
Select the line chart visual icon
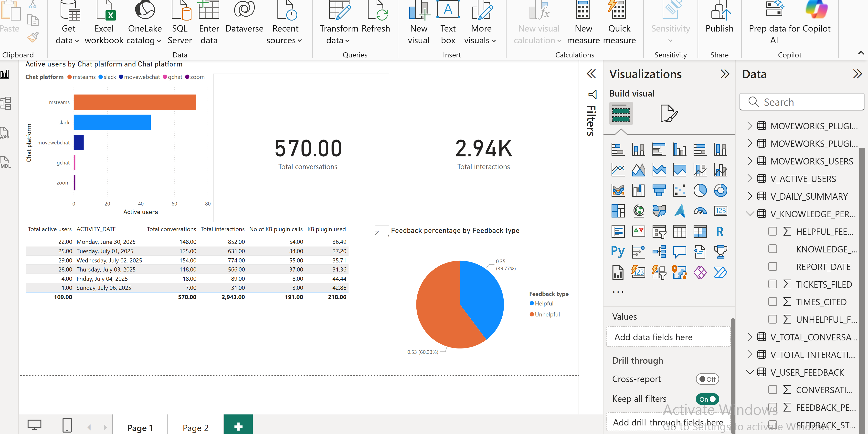618,170
